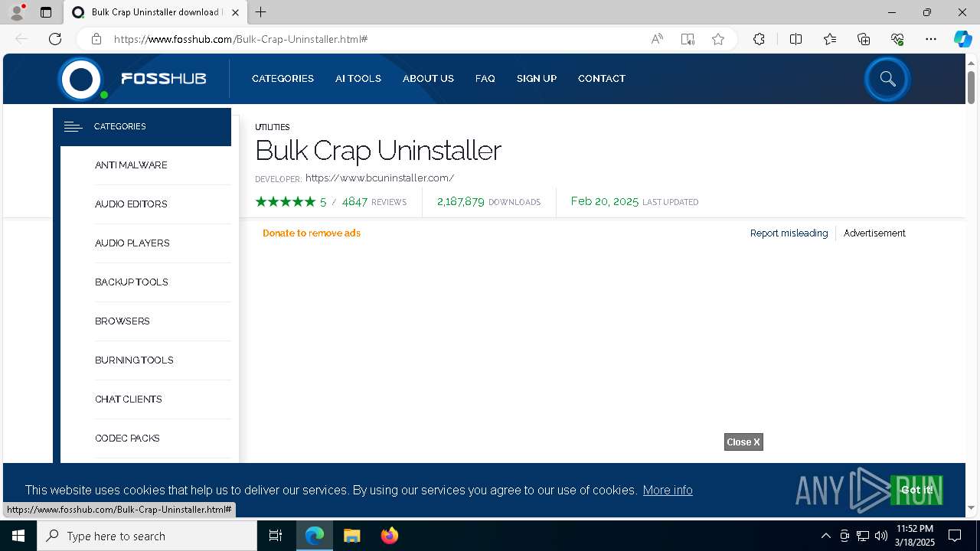This screenshot has width=980, height=551.
Task: Click the CATEGORIES sidebar header
Action: (x=142, y=126)
